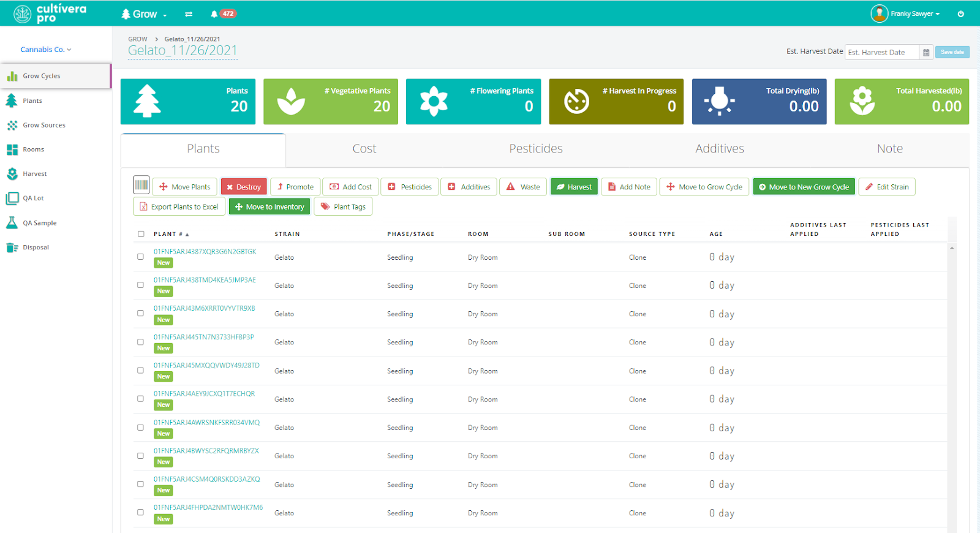Click the Save date button
980x533 pixels.
pos(952,52)
